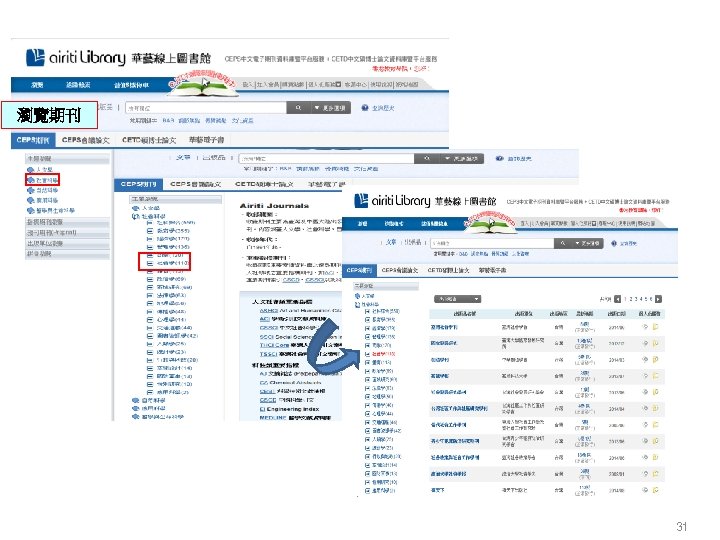Open 華藝電子書 tab in front window

492,270
